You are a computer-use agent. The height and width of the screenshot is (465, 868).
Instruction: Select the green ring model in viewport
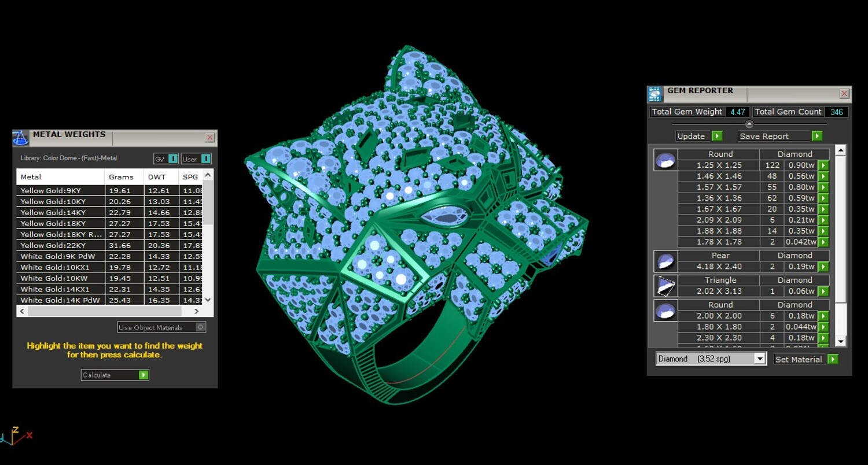pos(417,226)
